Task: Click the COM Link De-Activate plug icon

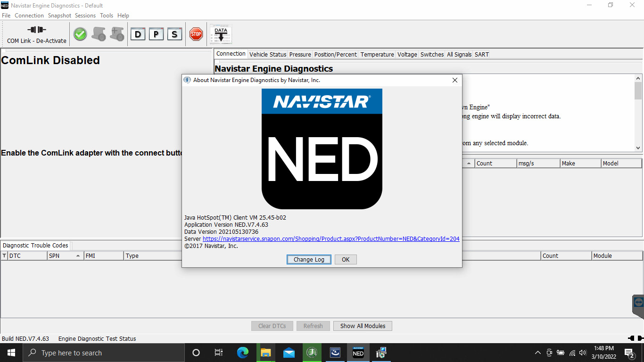Action: pos(36,29)
